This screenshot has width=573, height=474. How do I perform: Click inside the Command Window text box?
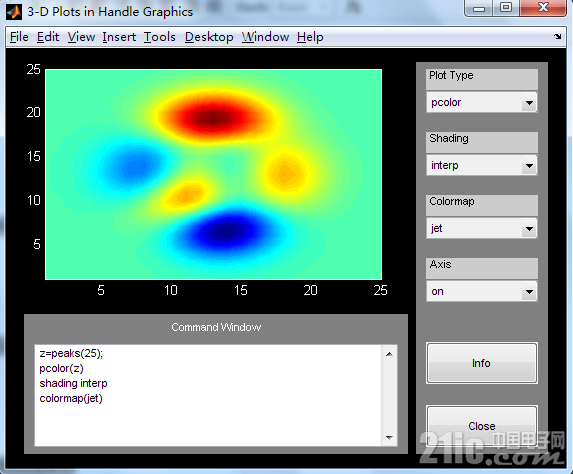208,395
